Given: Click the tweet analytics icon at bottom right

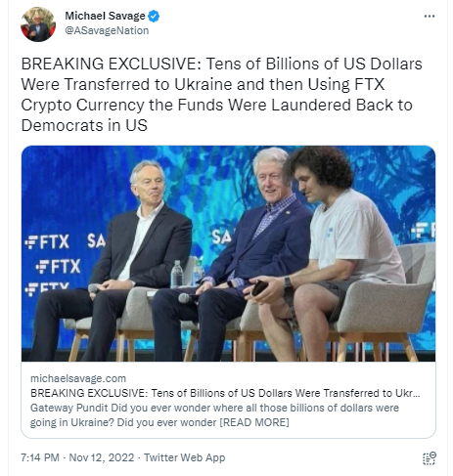Looking at the screenshot, I should point(430,458).
